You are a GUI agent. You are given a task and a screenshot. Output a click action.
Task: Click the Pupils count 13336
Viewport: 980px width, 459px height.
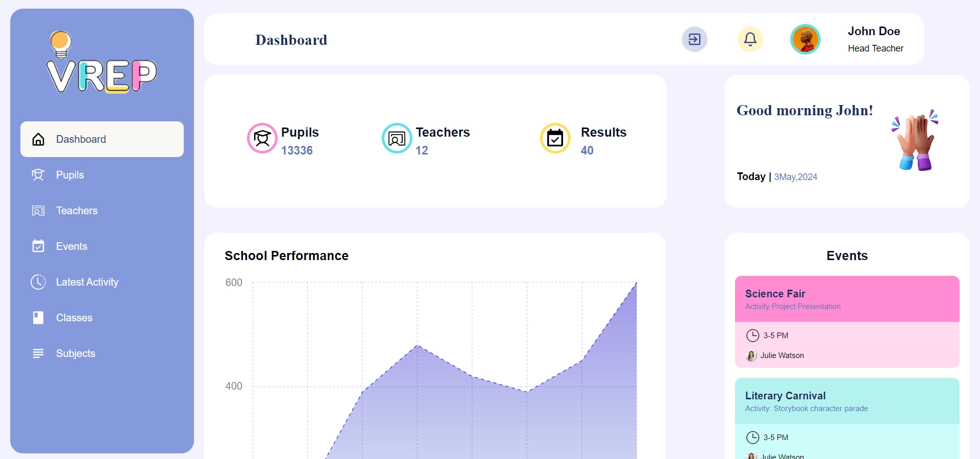tap(297, 150)
